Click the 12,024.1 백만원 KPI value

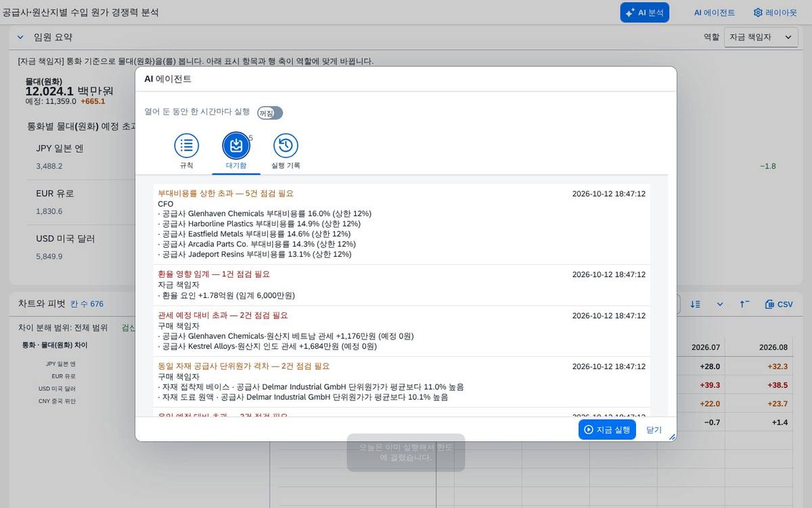click(69, 91)
